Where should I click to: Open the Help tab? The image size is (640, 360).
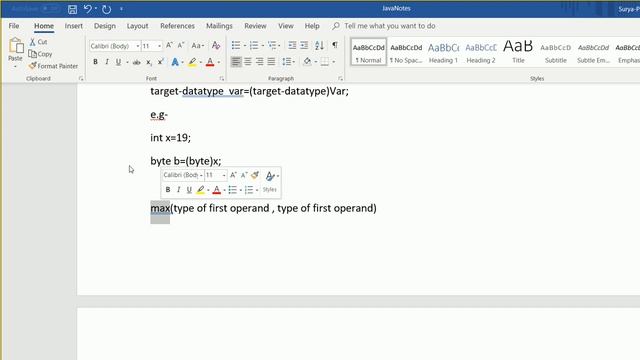(312, 26)
